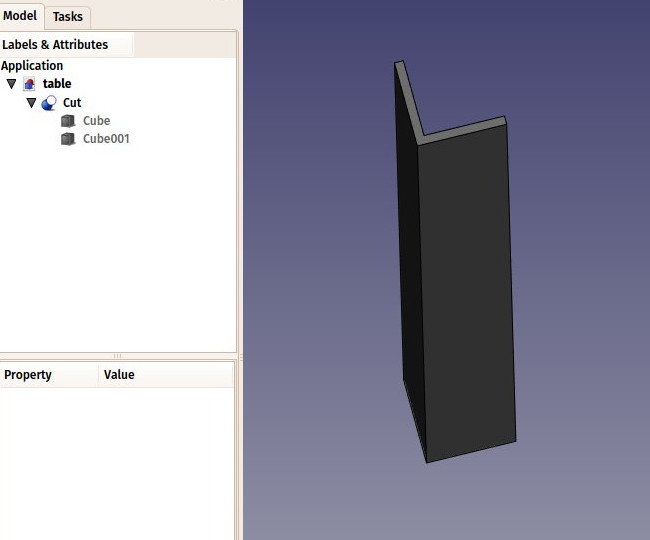Click the Cube001 object icon
The width and height of the screenshot is (650, 540).
[68, 139]
